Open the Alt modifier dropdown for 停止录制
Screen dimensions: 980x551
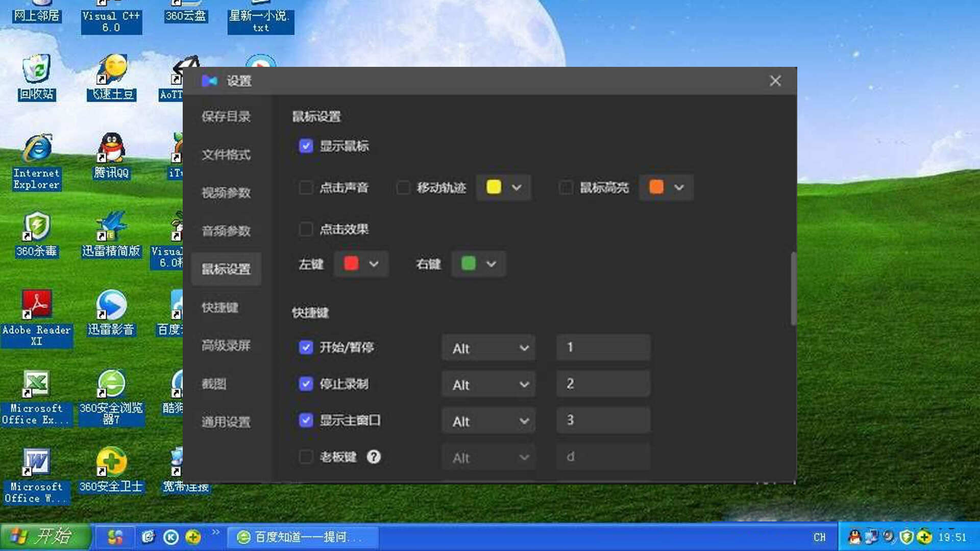[488, 384]
